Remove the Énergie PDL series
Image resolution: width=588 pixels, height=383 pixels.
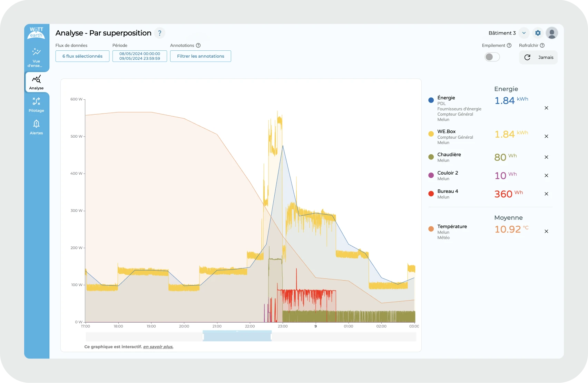pyautogui.click(x=546, y=108)
